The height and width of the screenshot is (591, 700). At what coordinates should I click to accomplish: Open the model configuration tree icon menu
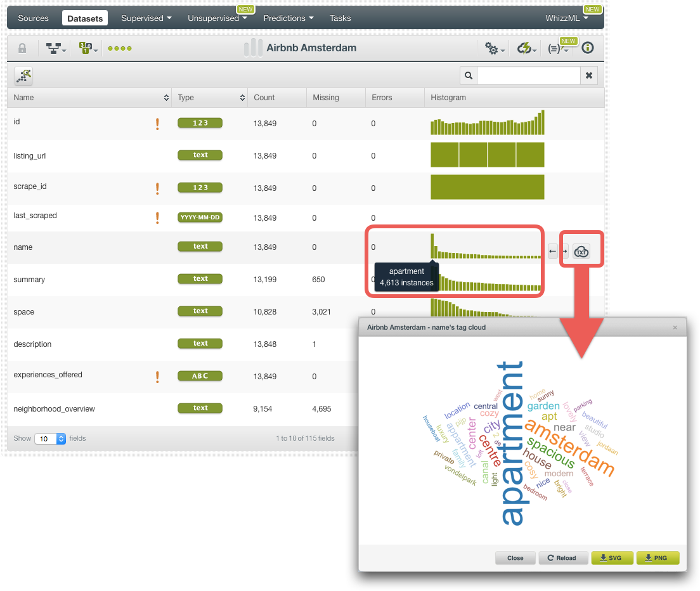pyautogui.click(x=56, y=48)
